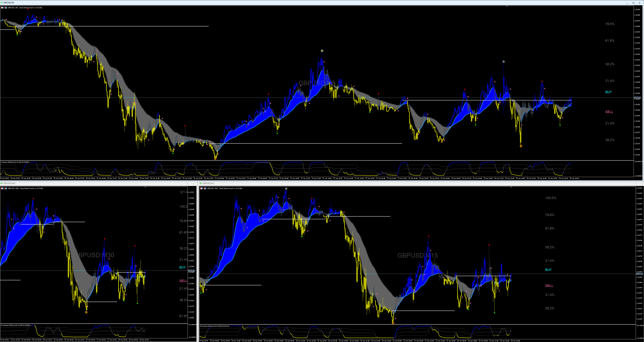Click the chart shift triangle on M5 chart
The width and height of the screenshot is (644, 342).
point(507,6)
